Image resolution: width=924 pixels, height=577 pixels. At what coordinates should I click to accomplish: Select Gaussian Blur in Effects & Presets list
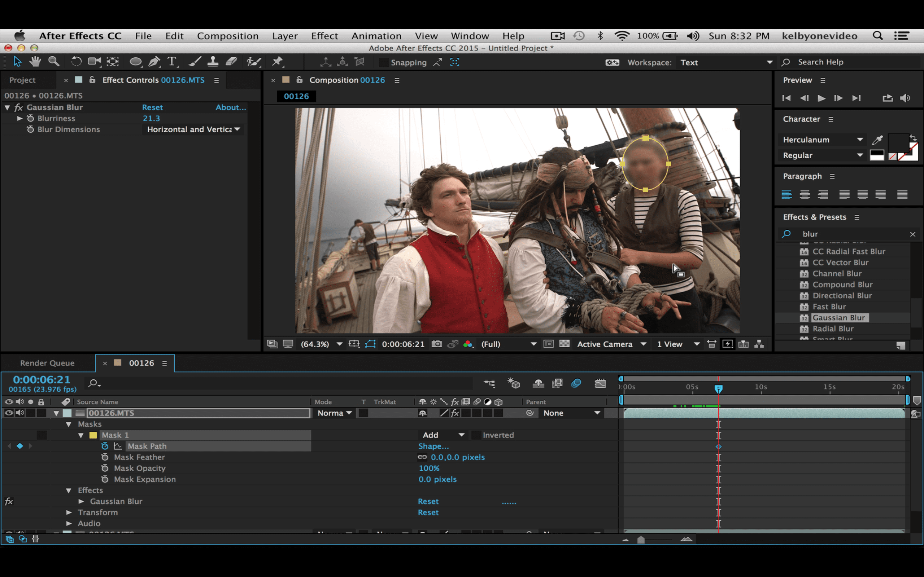[x=839, y=317]
